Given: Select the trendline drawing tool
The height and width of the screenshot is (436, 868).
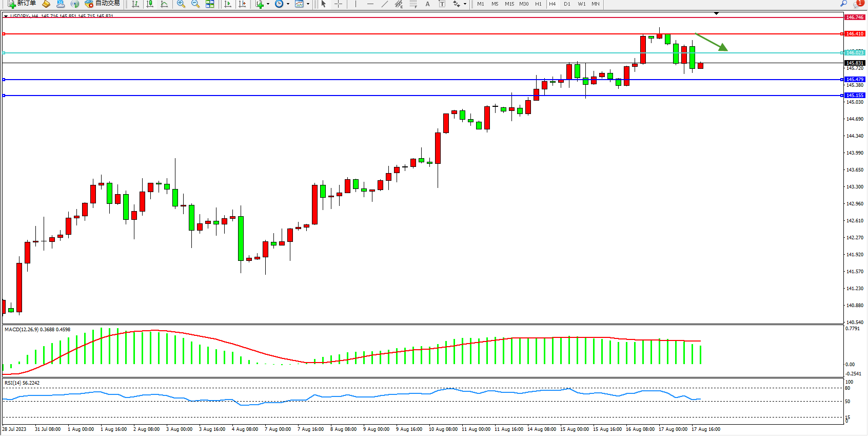Looking at the screenshot, I should coord(384,4).
